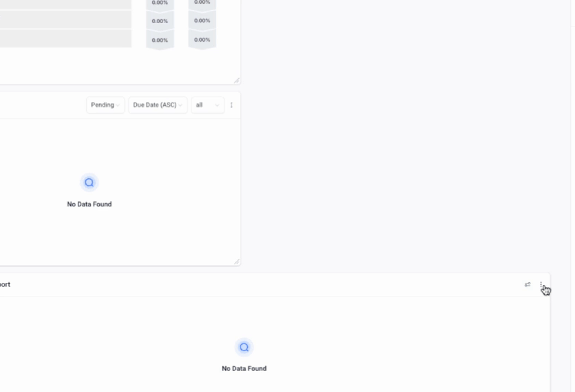Click the filter sliders icon in report widget

coord(527,284)
